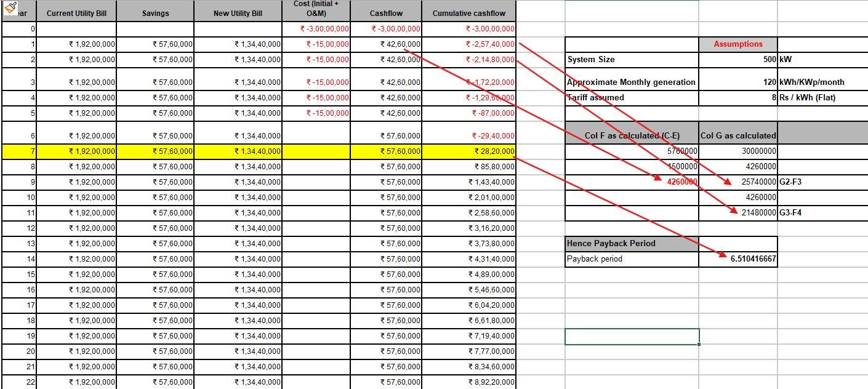Select the Payback period label cell

(632, 259)
